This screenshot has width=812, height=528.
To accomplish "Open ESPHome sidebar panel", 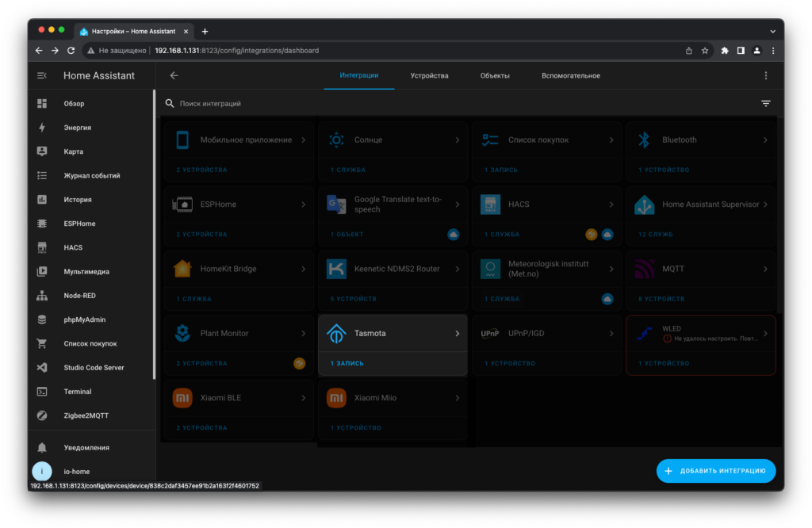I will tap(91, 224).
